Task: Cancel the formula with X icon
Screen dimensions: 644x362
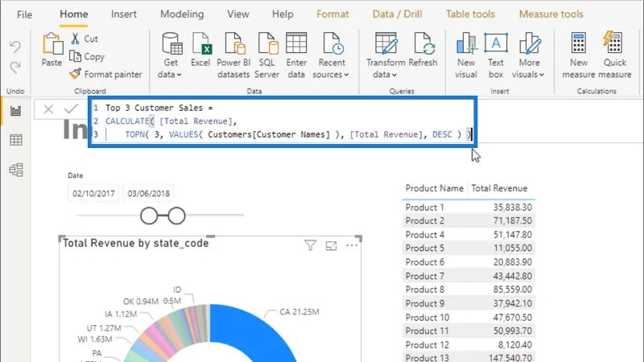Action: pyautogui.click(x=48, y=109)
